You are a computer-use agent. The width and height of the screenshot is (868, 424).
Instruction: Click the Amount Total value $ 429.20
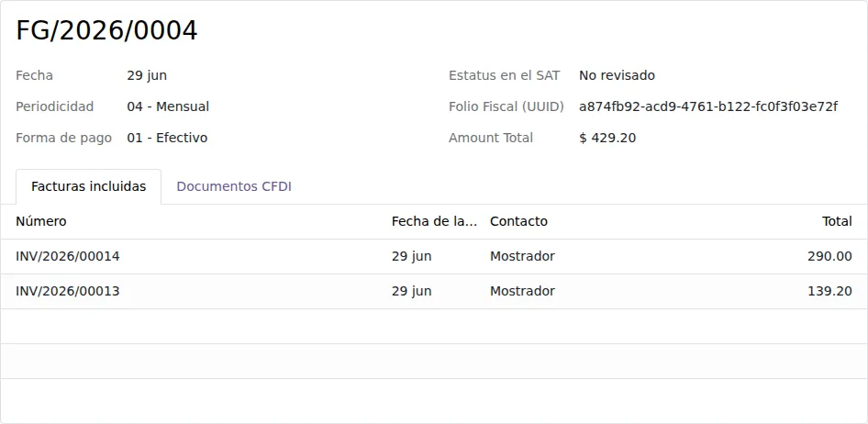coord(607,138)
